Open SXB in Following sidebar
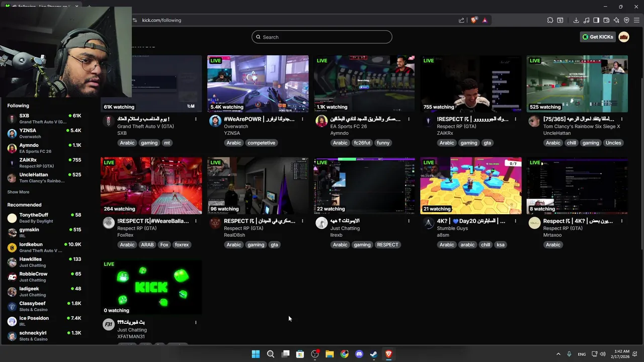 [44, 119]
